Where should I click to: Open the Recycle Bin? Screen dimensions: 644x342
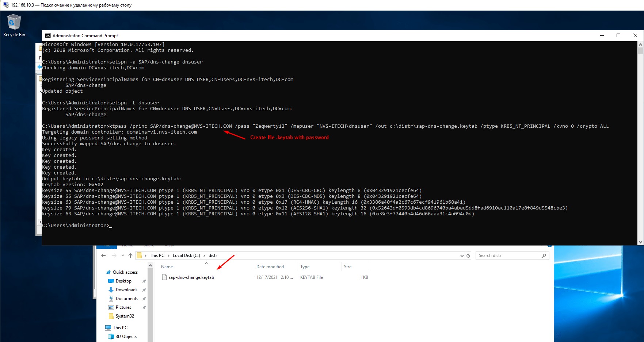(x=14, y=22)
